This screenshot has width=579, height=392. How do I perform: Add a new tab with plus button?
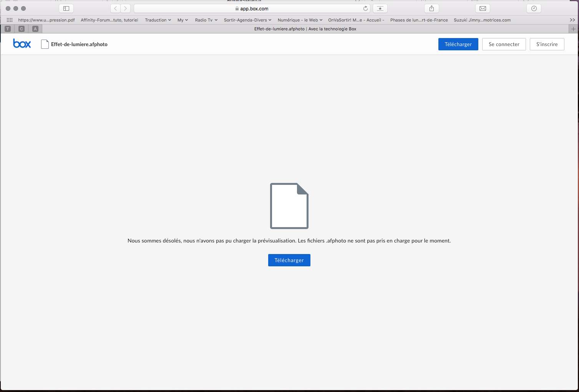[x=573, y=29]
